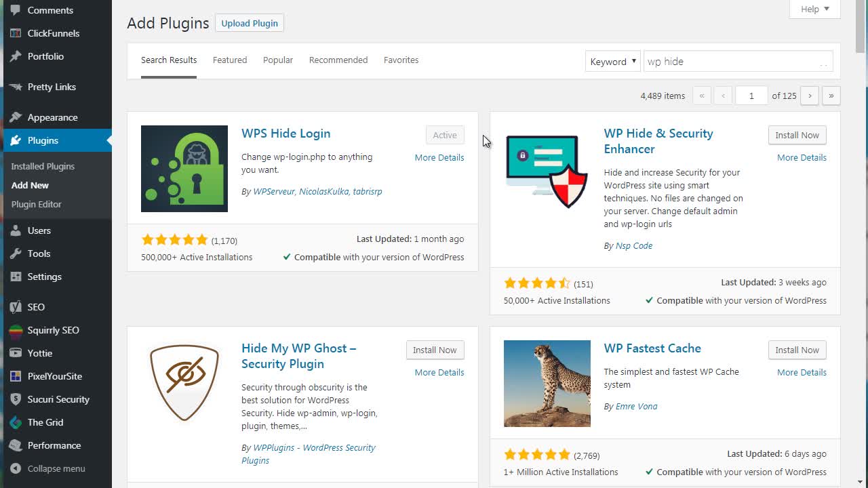Install Hide My WP Ghost plugin
The height and width of the screenshot is (488, 868).
(x=435, y=350)
